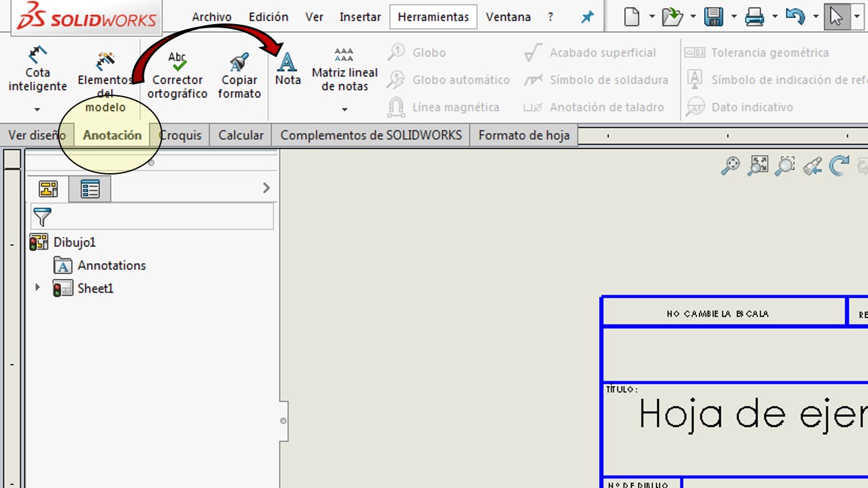Open dropdown under Matriz lineal de notas
This screenshot has width=868, height=488.
point(345,109)
